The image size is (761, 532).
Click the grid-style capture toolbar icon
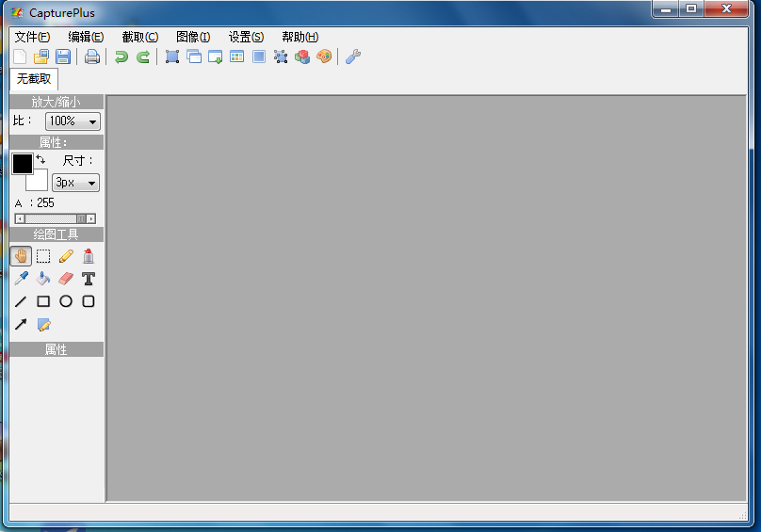pos(236,56)
